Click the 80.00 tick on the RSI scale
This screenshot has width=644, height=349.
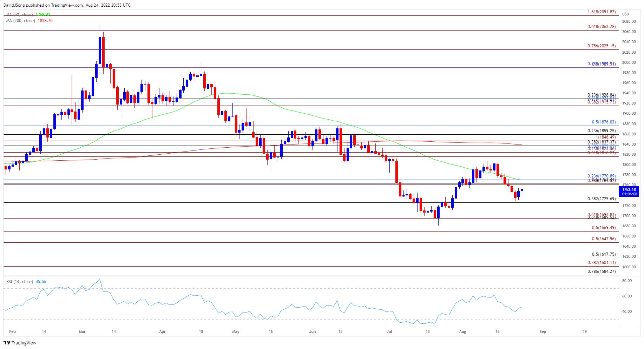627,281
